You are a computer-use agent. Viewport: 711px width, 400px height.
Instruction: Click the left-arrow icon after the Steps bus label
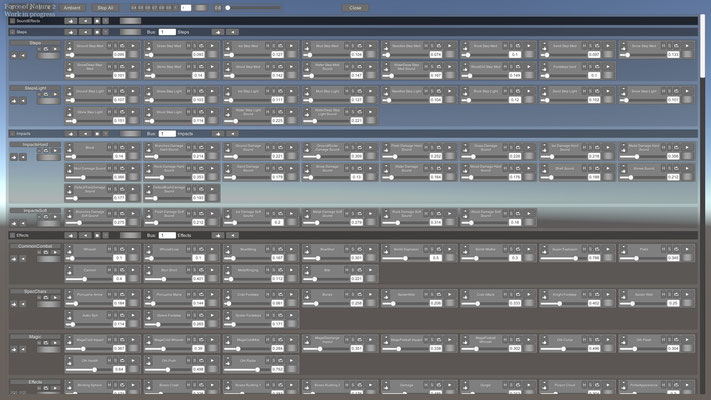pos(233,32)
